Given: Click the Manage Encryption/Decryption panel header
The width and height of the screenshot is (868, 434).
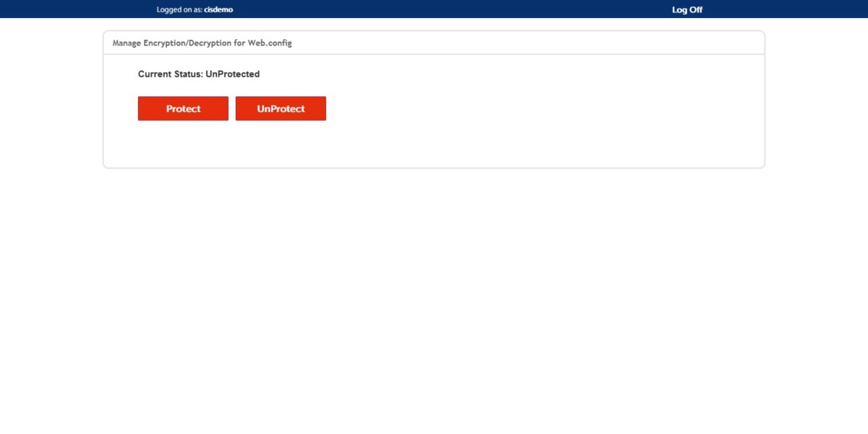Looking at the screenshot, I should [x=201, y=43].
